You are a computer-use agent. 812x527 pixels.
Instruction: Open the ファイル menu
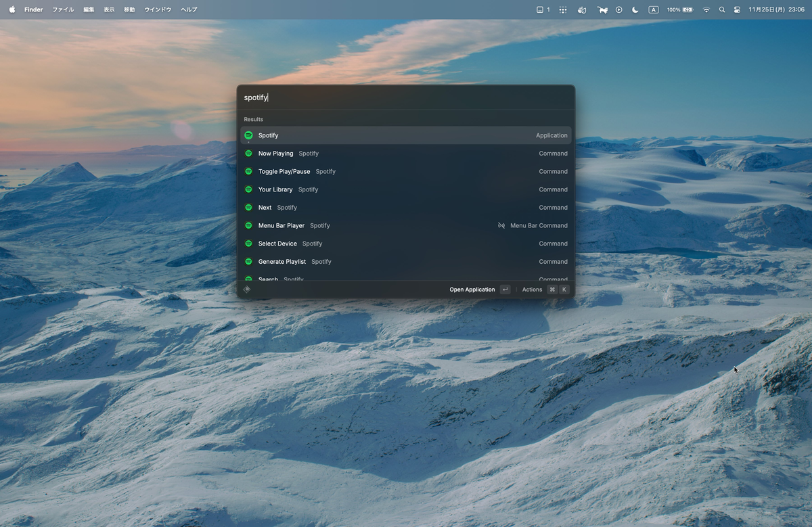(63, 9)
